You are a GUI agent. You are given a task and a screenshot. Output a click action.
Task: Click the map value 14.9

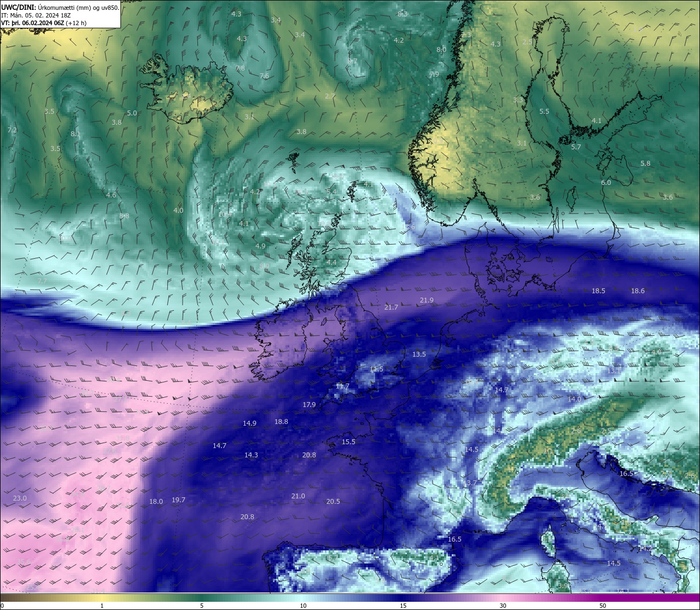(249, 423)
